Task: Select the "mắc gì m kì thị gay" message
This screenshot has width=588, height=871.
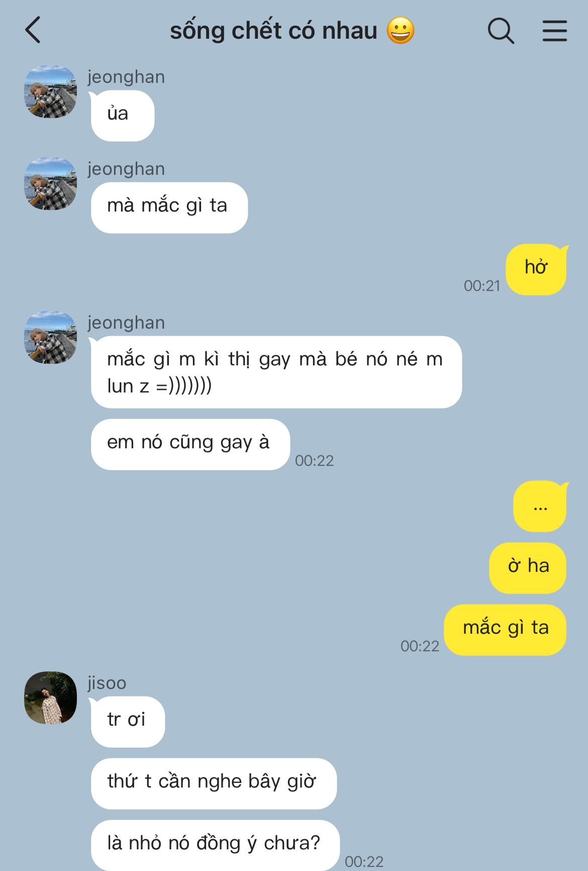Action: tap(276, 372)
